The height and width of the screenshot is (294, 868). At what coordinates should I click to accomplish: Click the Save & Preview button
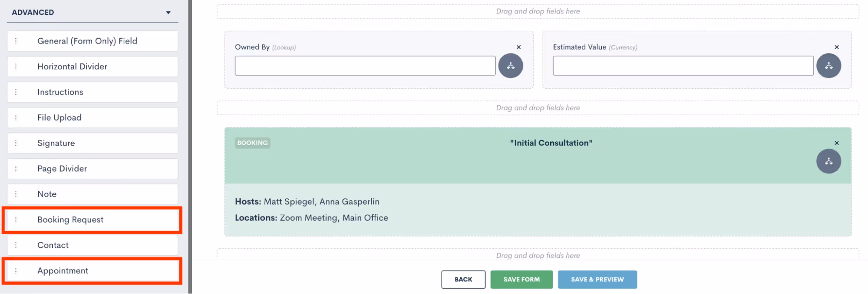point(597,280)
